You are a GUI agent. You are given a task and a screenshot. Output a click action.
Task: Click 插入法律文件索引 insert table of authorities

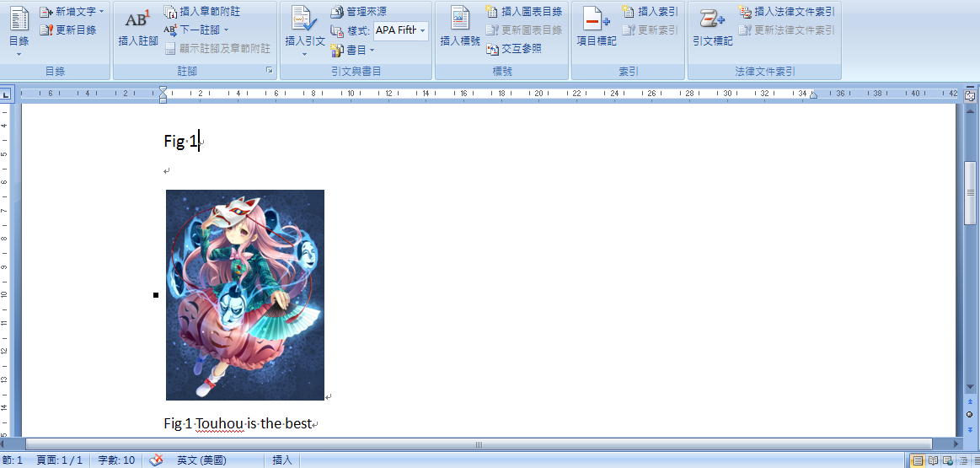tap(786, 11)
